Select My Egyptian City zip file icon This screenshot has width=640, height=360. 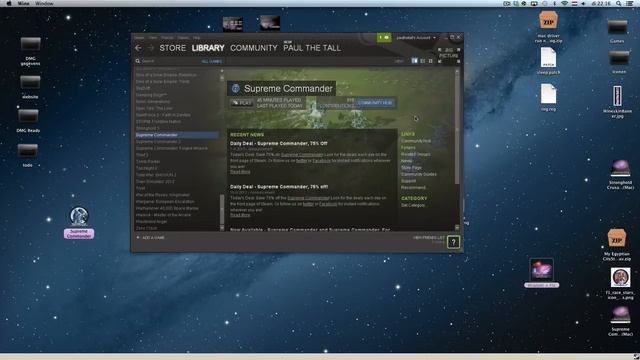pyautogui.click(x=616, y=238)
